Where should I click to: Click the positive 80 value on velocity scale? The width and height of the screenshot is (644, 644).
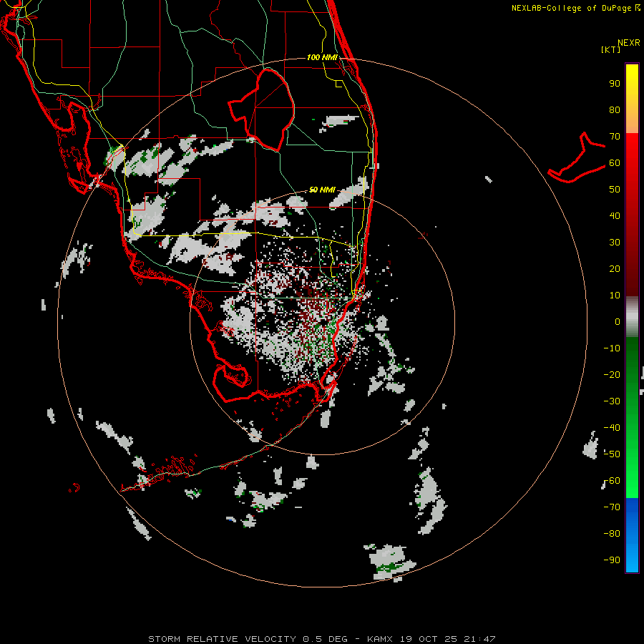click(x=615, y=110)
